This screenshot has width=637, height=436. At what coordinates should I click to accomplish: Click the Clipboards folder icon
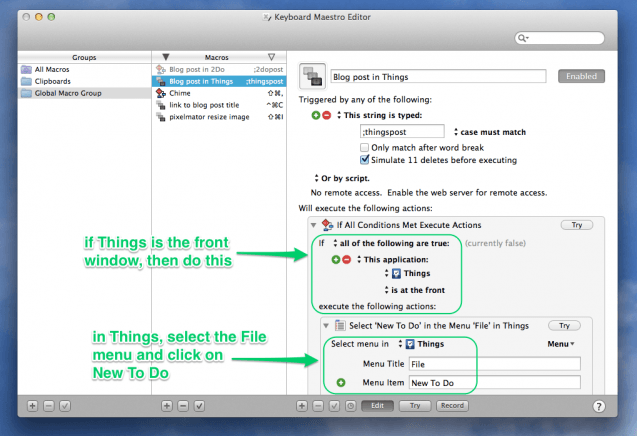(x=26, y=81)
